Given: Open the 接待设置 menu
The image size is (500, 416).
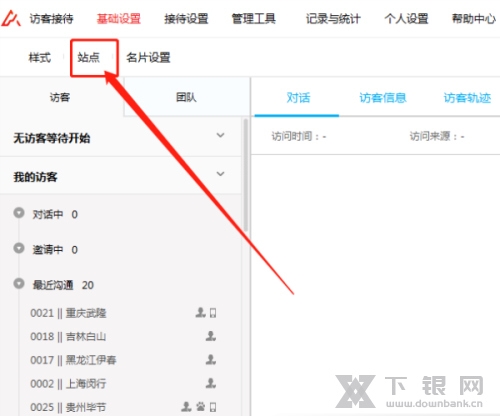Looking at the screenshot, I should tap(186, 19).
